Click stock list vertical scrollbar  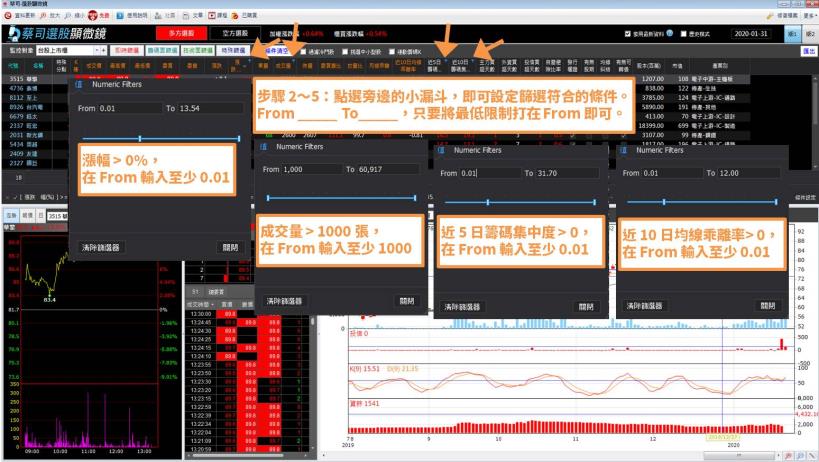(815, 121)
